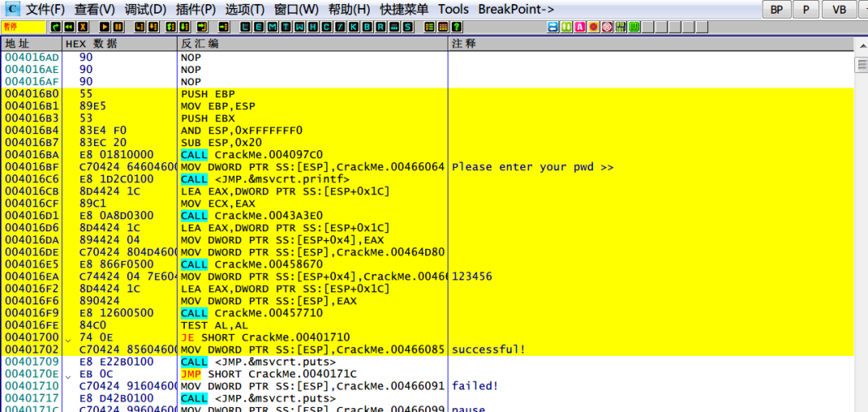Click the appearance options grid icon
868x412 pixels.
pyautogui.click(x=443, y=27)
